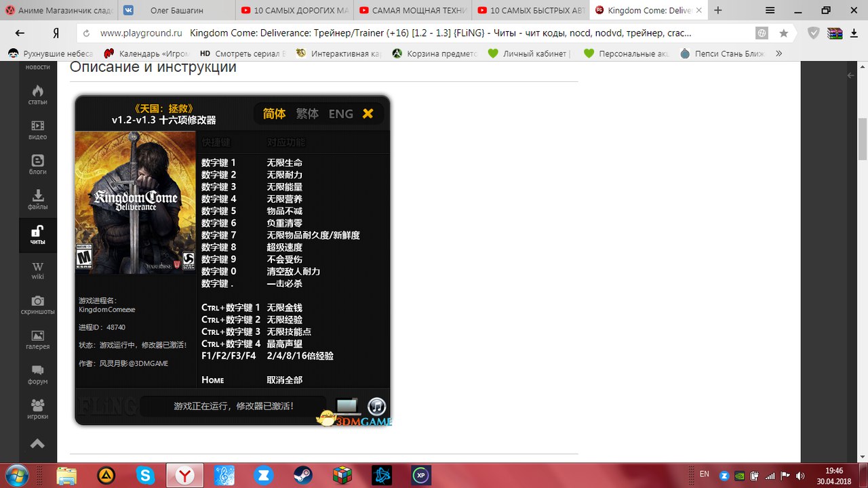Open Skype from the taskbar
Image resolution: width=868 pixels, height=488 pixels.
click(145, 476)
